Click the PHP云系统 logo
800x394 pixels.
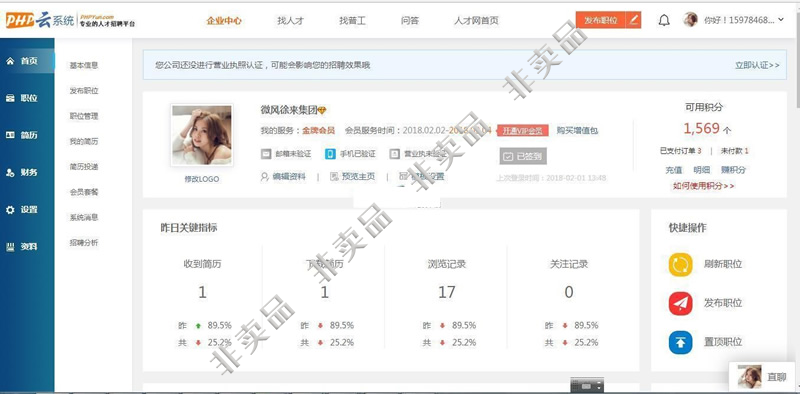coord(70,20)
